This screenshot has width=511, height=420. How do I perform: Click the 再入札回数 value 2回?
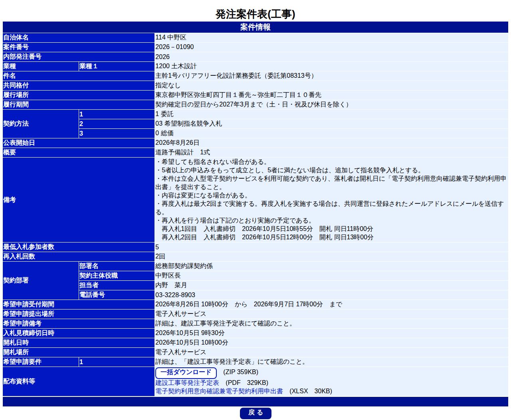click(160, 256)
